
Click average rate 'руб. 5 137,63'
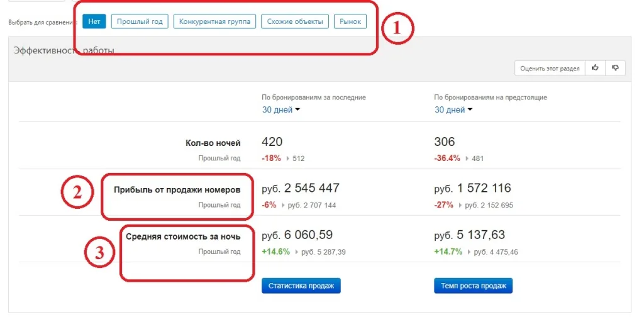[x=470, y=235]
